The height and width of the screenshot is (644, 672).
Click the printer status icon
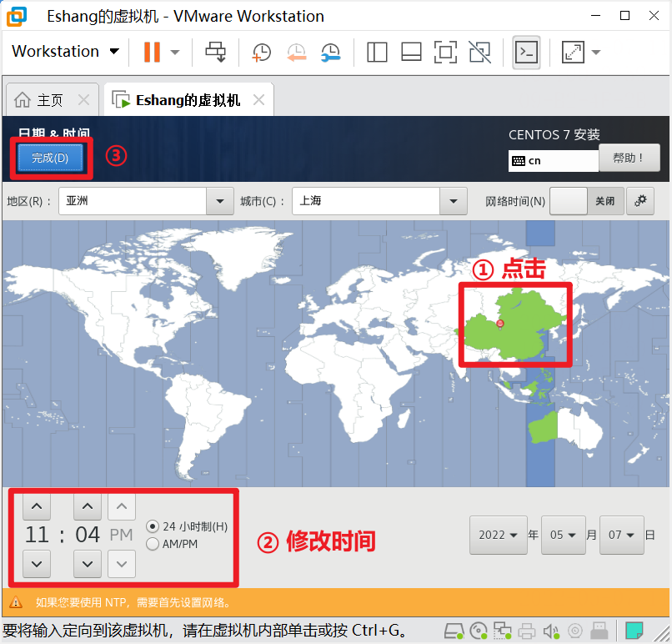pyautogui.click(x=527, y=631)
